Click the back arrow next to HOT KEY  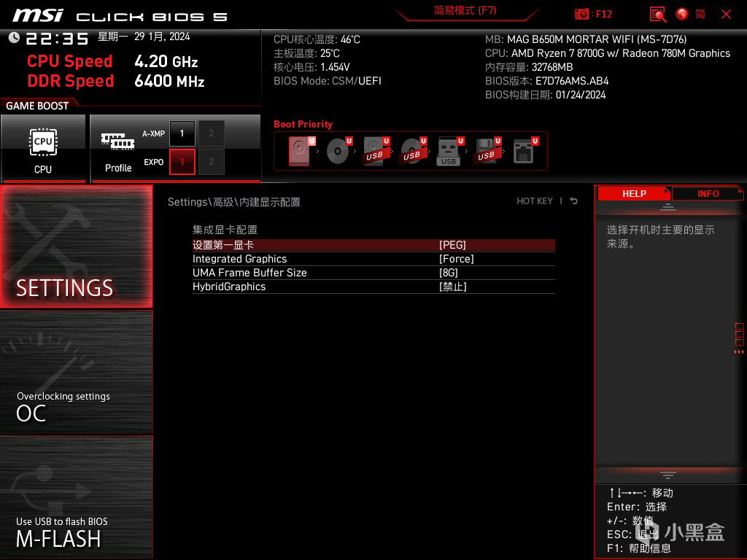pos(573,201)
